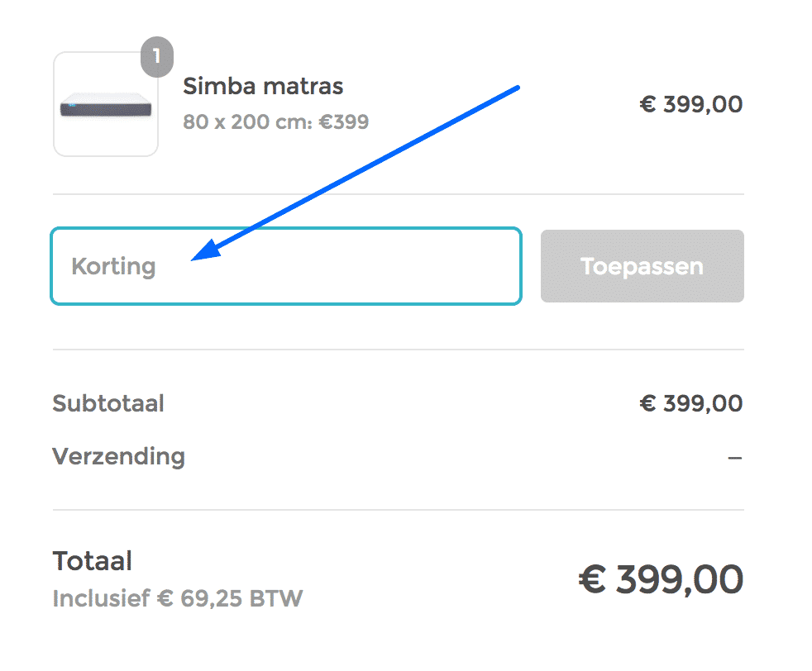Click the Inclusief € 69,25 BTW text
The height and width of the screenshot is (671, 812).
point(178,598)
